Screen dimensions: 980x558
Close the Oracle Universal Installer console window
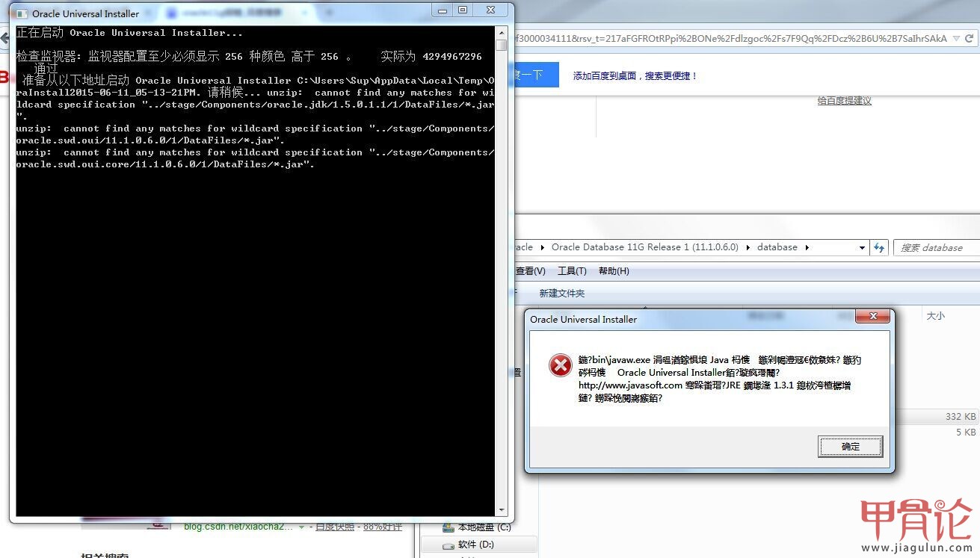(491, 10)
